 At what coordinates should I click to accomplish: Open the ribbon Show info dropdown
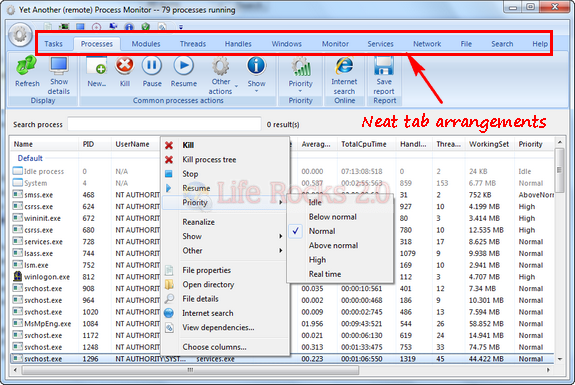click(256, 74)
